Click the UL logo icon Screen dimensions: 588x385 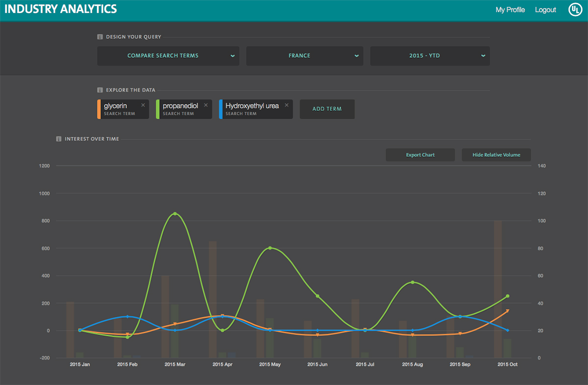click(x=574, y=10)
